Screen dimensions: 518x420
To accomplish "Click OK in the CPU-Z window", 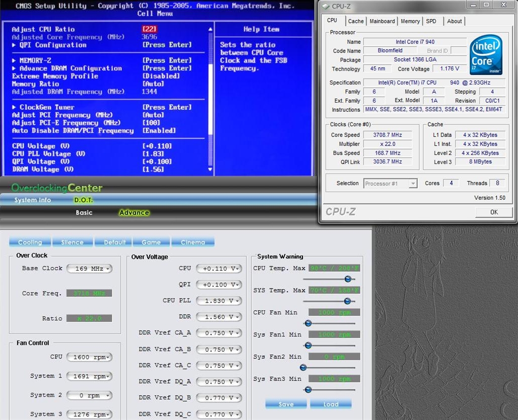I will 494,212.
